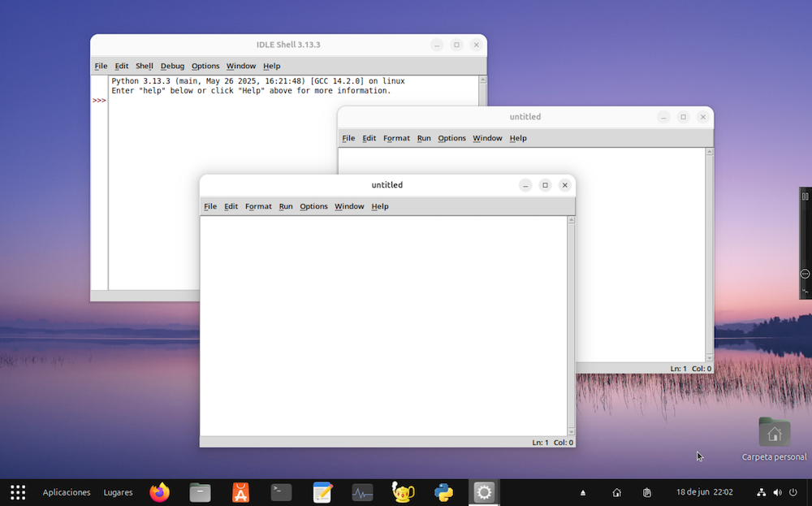This screenshot has width=812, height=506.
Task: Select the Carpeta personal desktop folder
Action: [774, 434]
